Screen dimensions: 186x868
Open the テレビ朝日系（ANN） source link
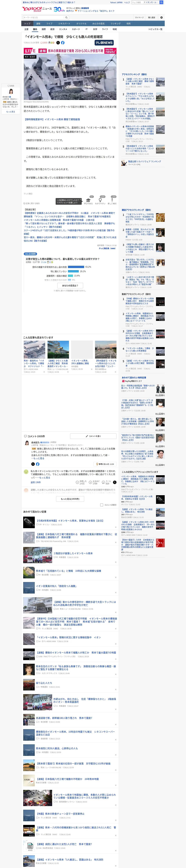(x=107, y=248)
